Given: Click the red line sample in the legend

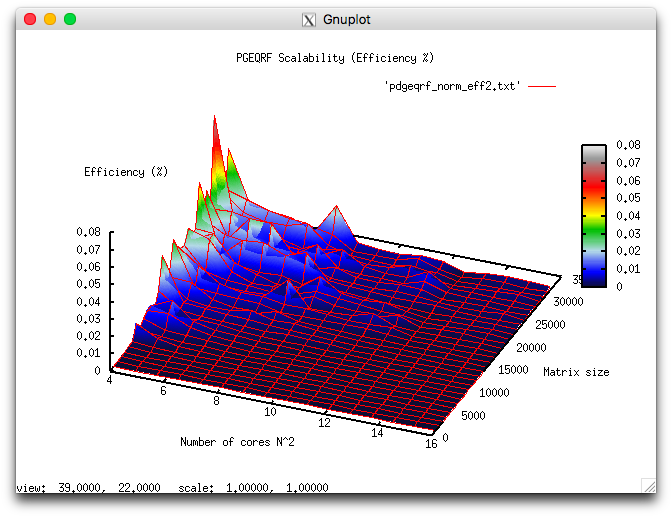Looking at the screenshot, I should pos(542,86).
